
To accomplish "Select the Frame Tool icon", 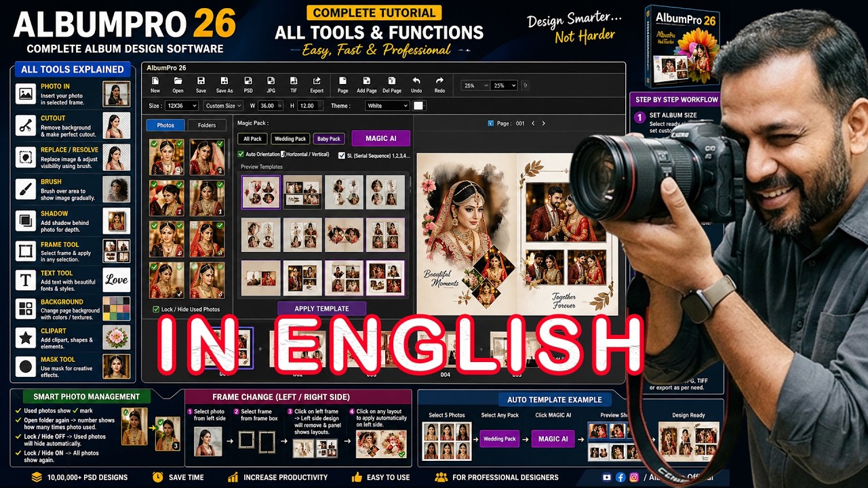I will pyautogui.click(x=26, y=251).
